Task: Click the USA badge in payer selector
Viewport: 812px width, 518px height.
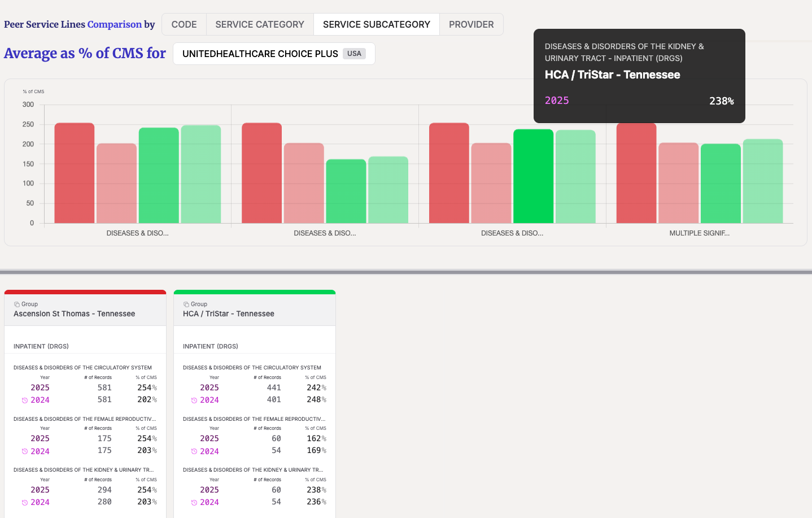Action: [355, 54]
